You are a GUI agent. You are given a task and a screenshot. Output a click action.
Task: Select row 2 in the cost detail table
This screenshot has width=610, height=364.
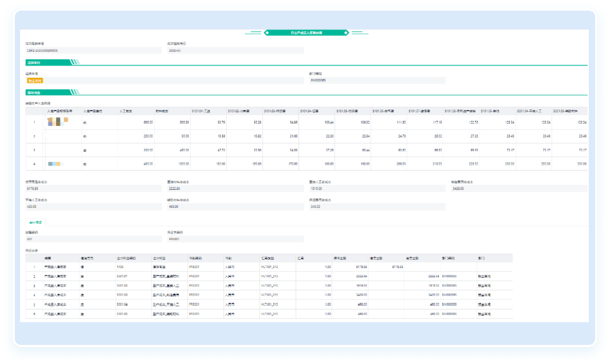coord(34,136)
